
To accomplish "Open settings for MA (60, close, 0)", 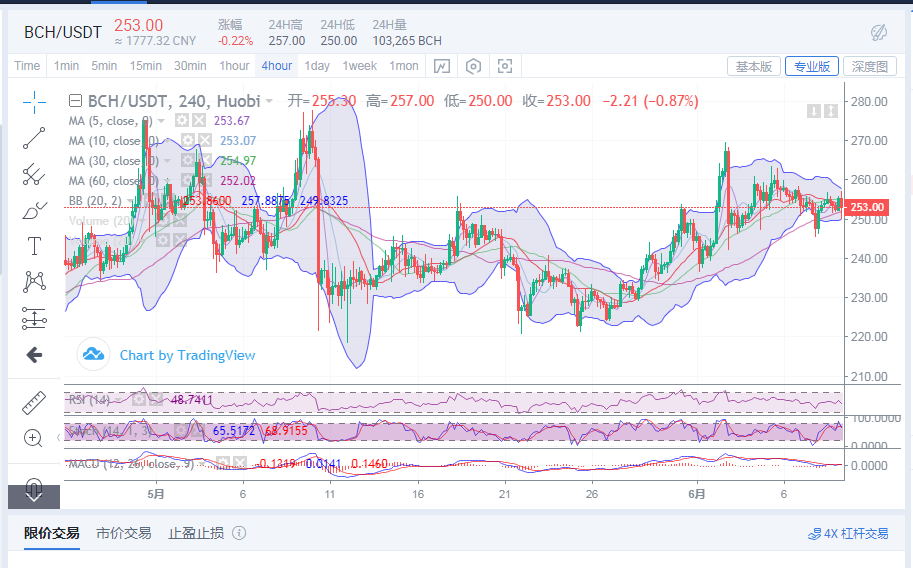I will click(187, 181).
